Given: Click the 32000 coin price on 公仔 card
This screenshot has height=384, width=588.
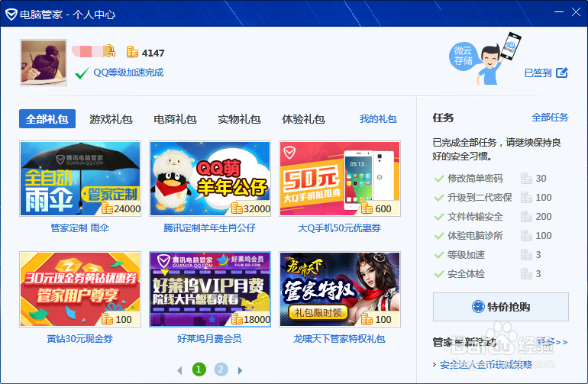Looking at the screenshot, I should [250, 208].
